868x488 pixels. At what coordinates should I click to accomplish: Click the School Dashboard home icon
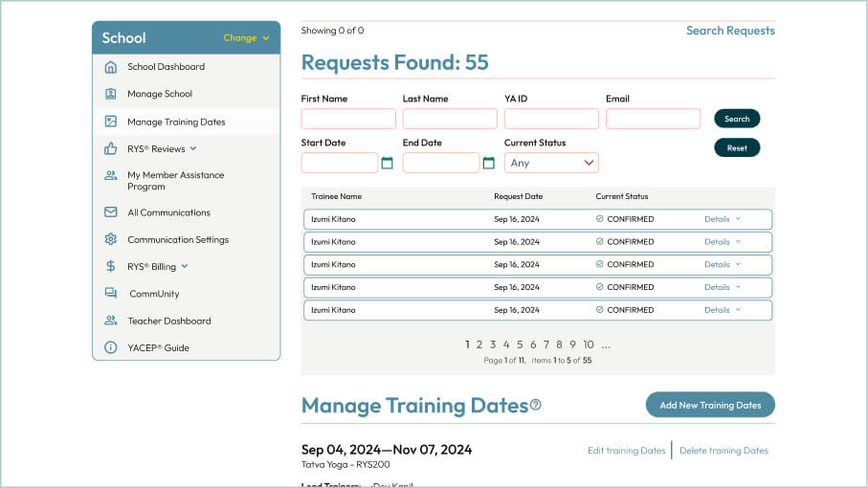pos(110,67)
